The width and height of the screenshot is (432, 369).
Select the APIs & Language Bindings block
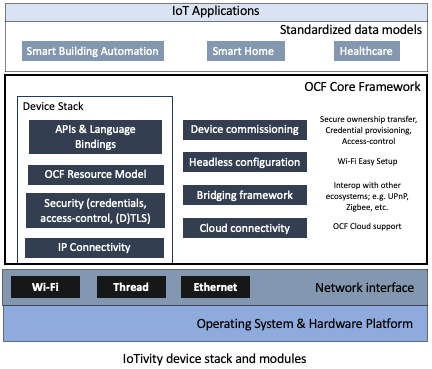point(95,137)
